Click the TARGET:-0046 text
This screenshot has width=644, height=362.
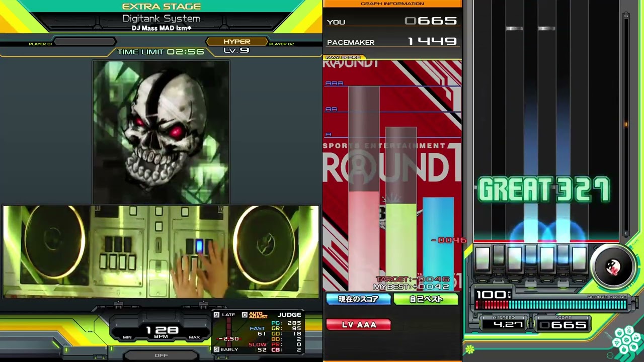413,280
